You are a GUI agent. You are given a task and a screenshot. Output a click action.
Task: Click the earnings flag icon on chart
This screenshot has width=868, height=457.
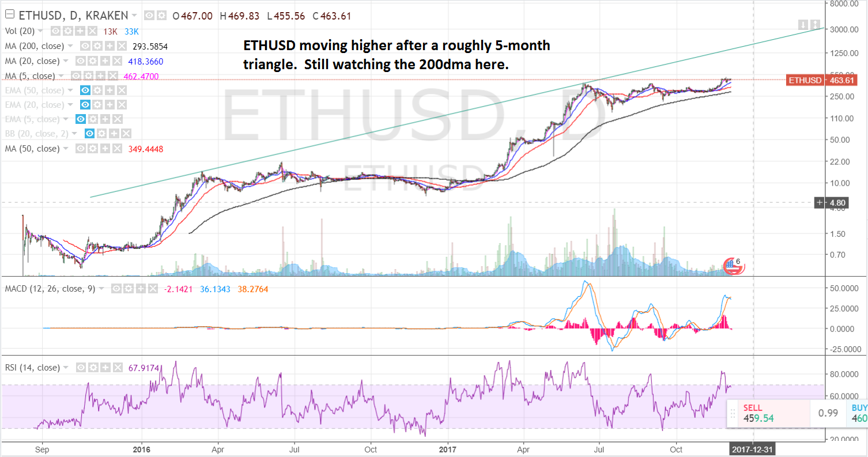coord(734,266)
